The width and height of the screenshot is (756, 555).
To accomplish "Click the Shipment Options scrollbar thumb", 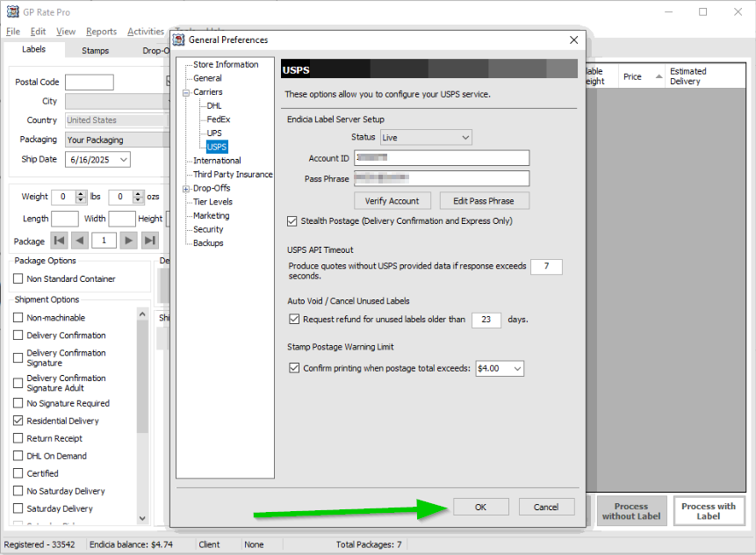I will click(x=142, y=376).
